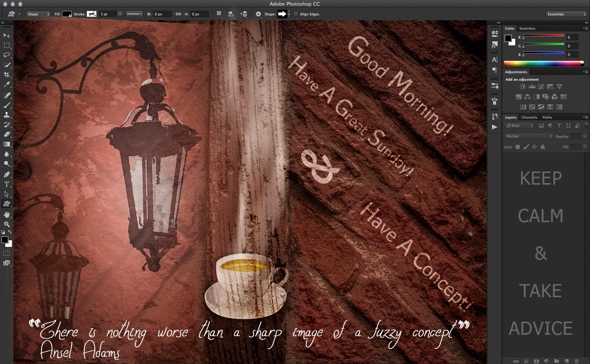Image resolution: width=590 pixels, height=364 pixels.
Task: Add a Color Balance adjustment
Action: (528, 97)
